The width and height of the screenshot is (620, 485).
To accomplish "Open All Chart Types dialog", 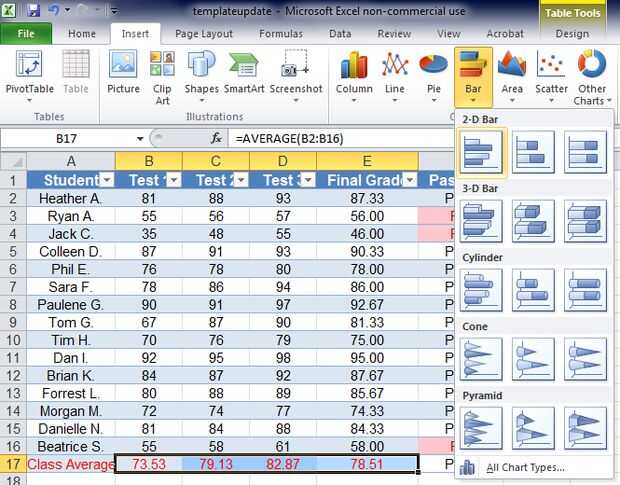I will (x=534, y=468).
